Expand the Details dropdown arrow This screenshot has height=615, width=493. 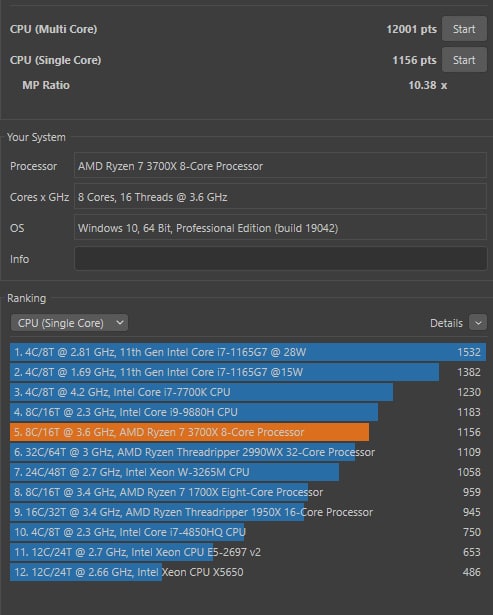[478, 323]
